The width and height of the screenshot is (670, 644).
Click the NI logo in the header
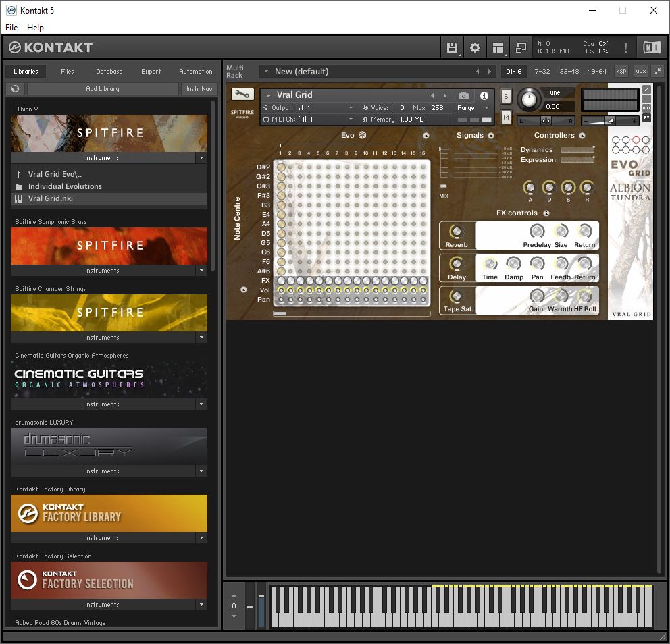652,47
